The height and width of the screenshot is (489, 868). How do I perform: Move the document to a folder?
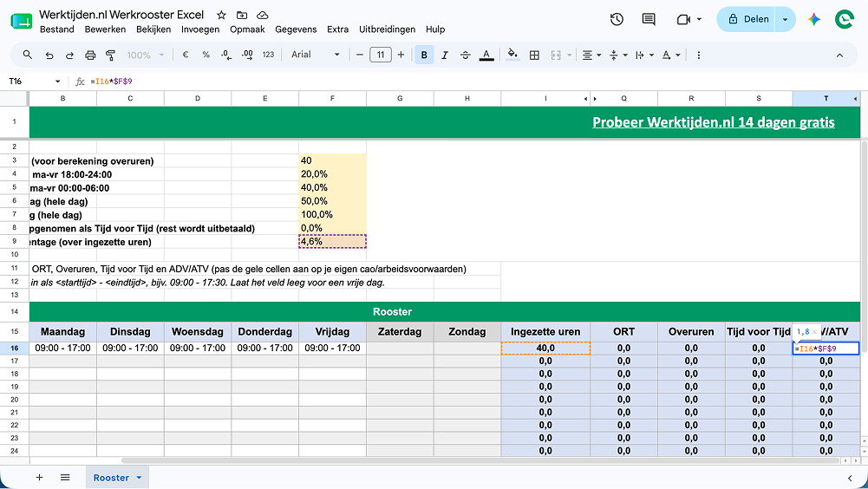[x=242, y=15]
